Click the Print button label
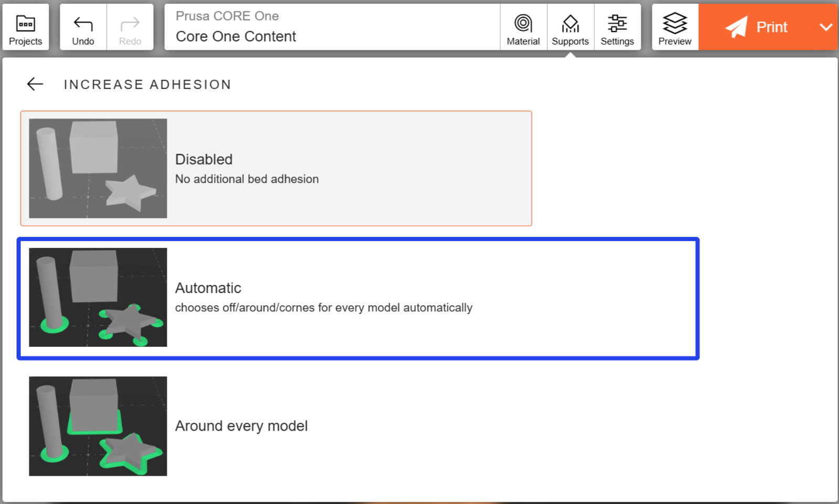 [x=771, y=27]
